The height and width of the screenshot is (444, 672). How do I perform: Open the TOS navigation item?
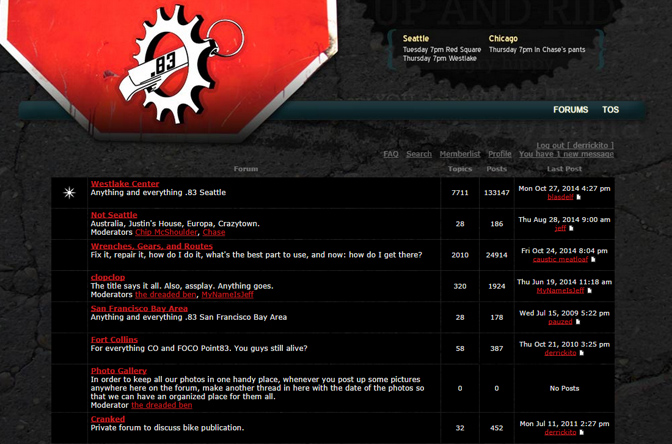click(x=610, y=110)
